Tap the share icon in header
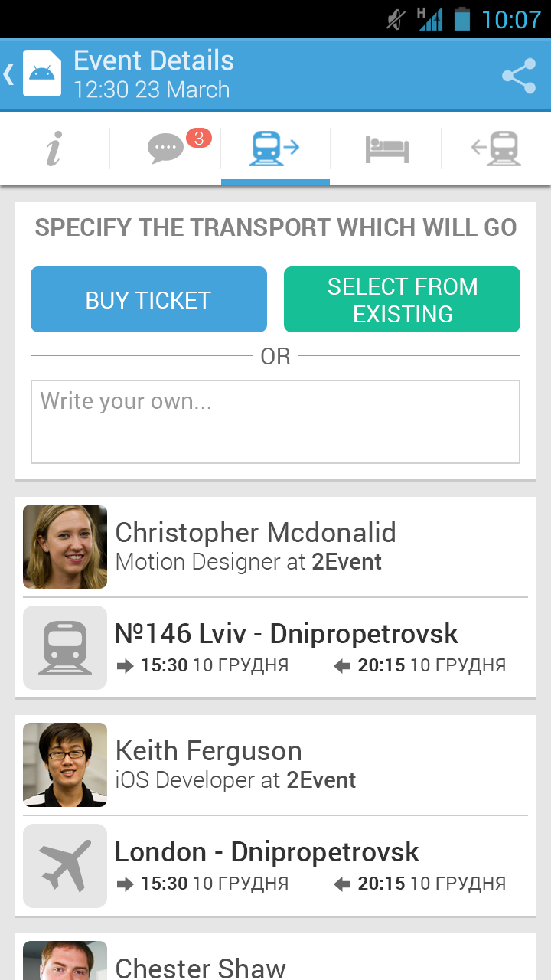 click(x=518, y=76)
